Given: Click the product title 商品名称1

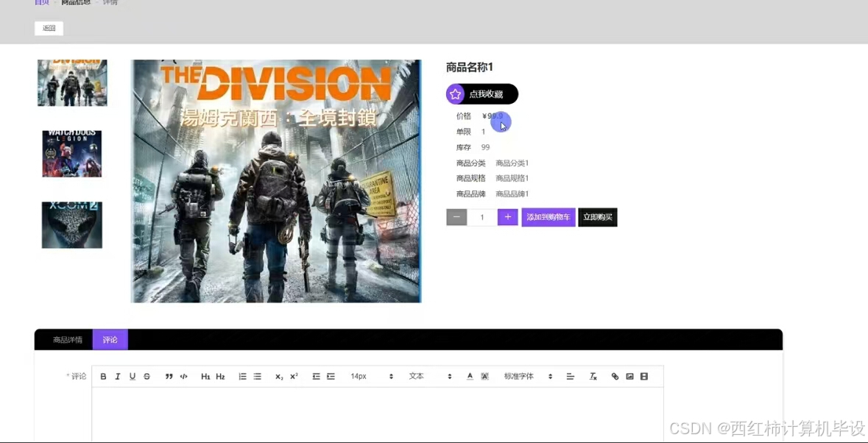Looking at the screenshot, I should point(470,68).
